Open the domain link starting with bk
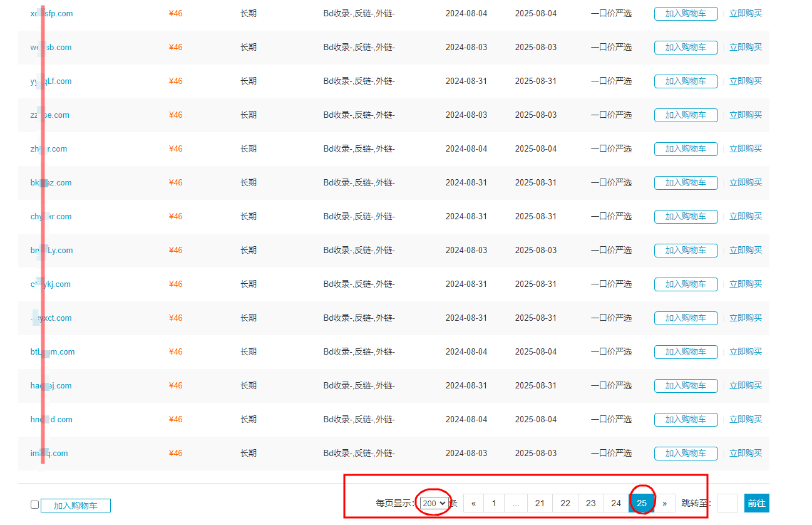 tap(51, 182)
